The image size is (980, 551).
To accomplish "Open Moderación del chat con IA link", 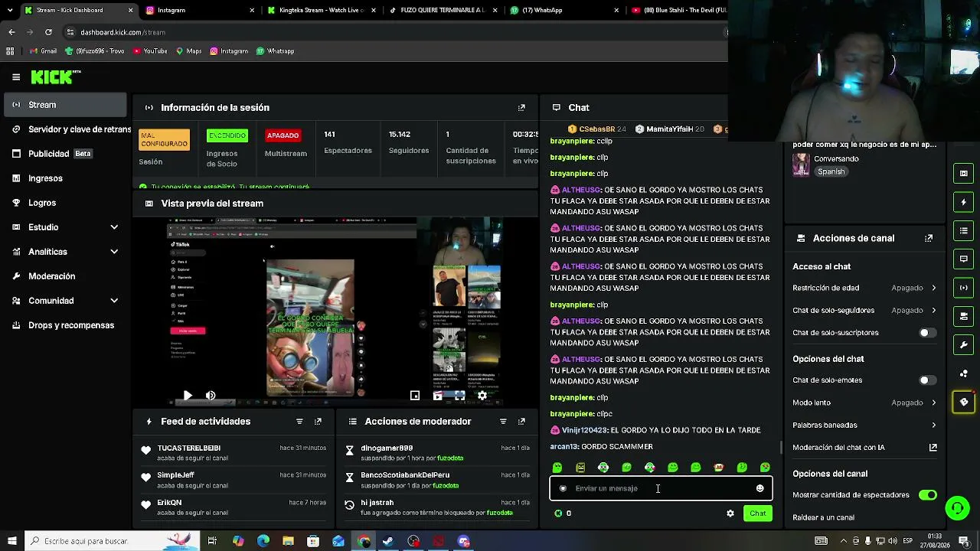I will click(x=865, y=448).
